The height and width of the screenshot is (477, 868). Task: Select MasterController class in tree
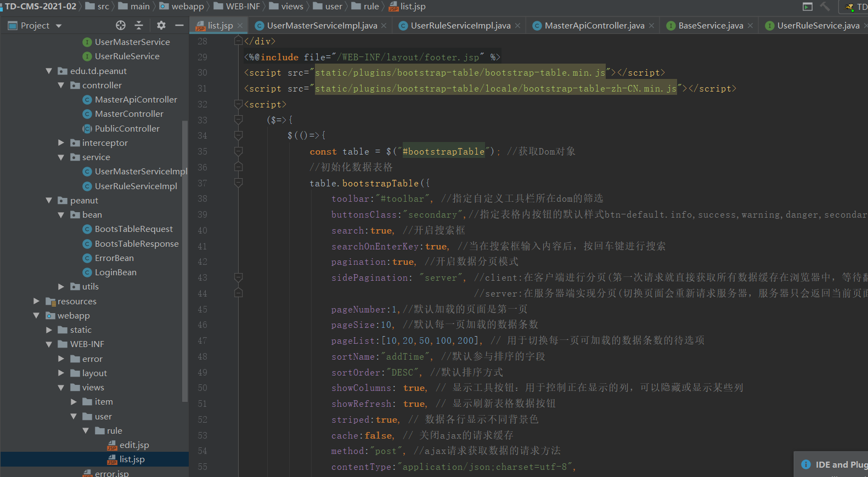click(129, 113)
